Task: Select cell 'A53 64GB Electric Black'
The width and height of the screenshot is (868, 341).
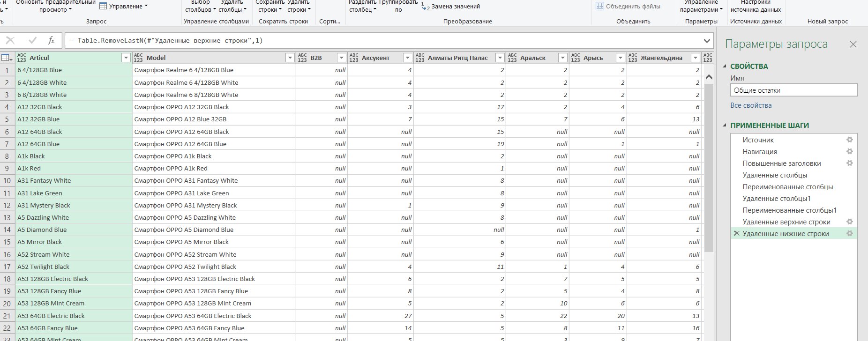Action: click(74, 316)
